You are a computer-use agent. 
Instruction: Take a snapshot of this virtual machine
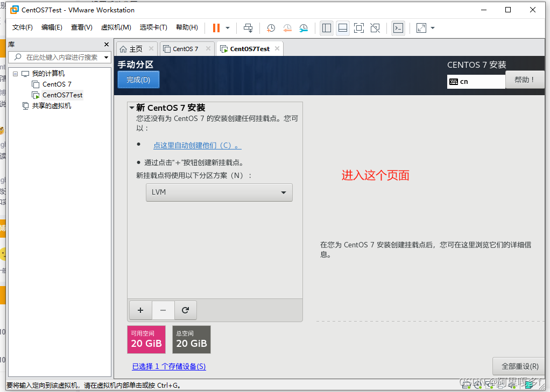(271, 27)
